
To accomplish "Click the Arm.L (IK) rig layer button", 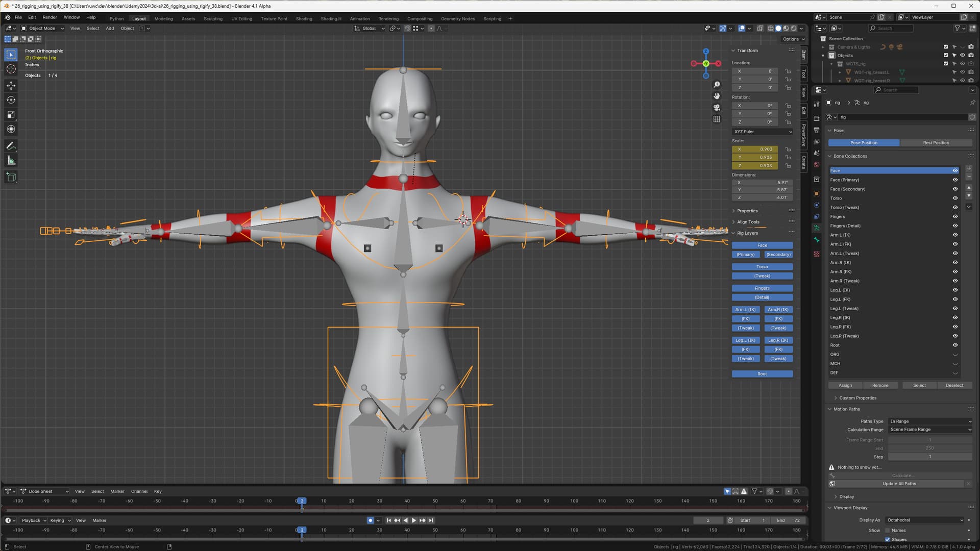I will tap(745, 310).
